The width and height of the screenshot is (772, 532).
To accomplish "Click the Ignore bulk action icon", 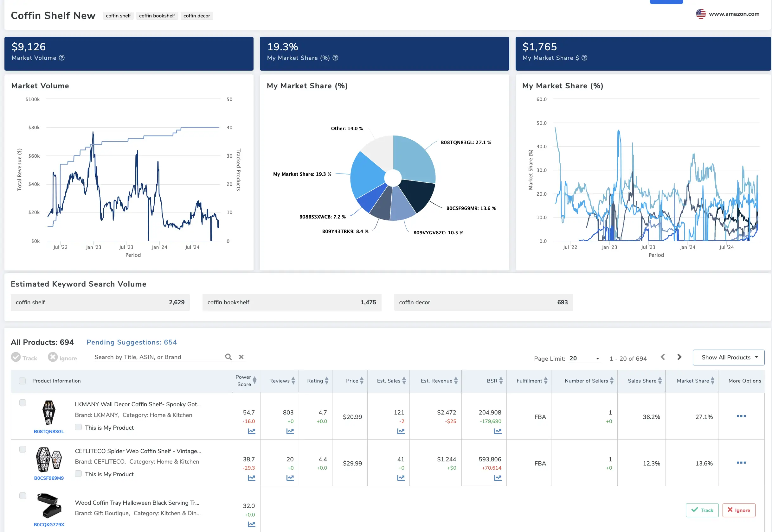I will (53, 357).
